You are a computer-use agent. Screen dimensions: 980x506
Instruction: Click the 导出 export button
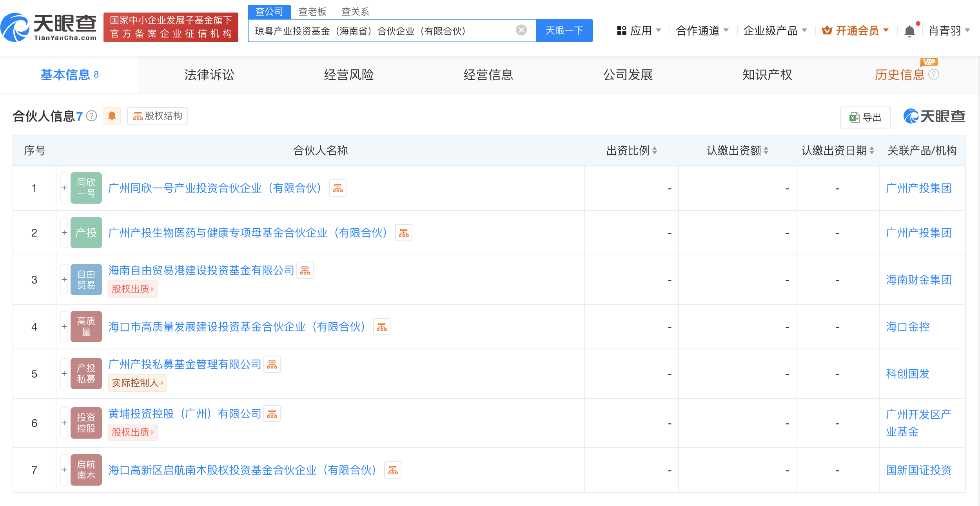coord(865,117)
